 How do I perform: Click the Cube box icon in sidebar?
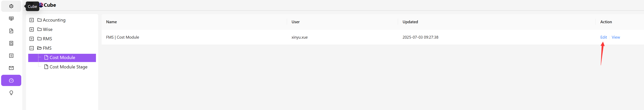(11, 6)
